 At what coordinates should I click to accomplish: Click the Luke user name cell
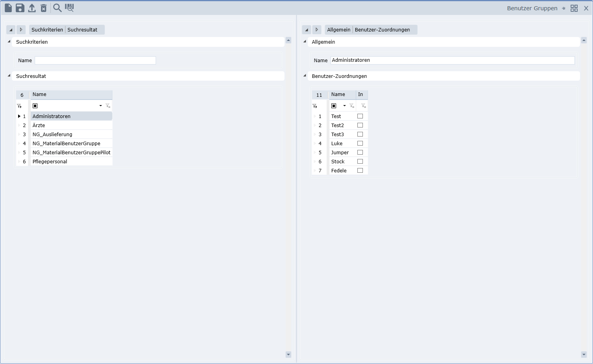342,143
